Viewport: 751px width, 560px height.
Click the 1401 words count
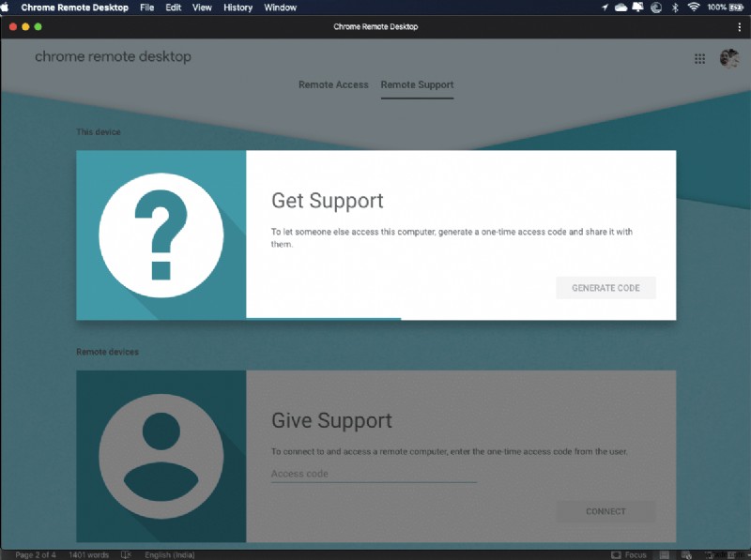(88, 554)
